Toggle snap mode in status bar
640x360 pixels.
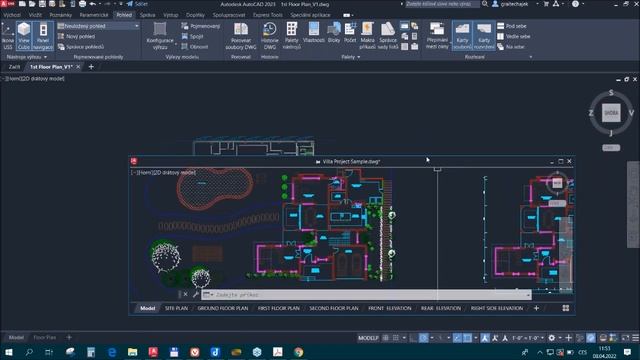pos(396,338)
